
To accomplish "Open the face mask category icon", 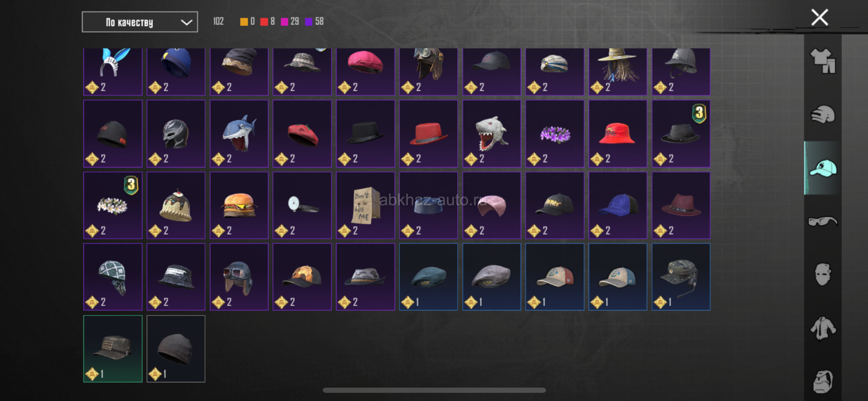I will (x=823, y=274).
